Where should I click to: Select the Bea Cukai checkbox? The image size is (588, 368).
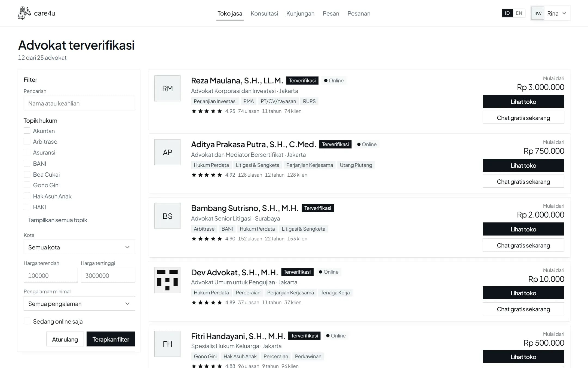pyautogui.click(x=27, y=174)
